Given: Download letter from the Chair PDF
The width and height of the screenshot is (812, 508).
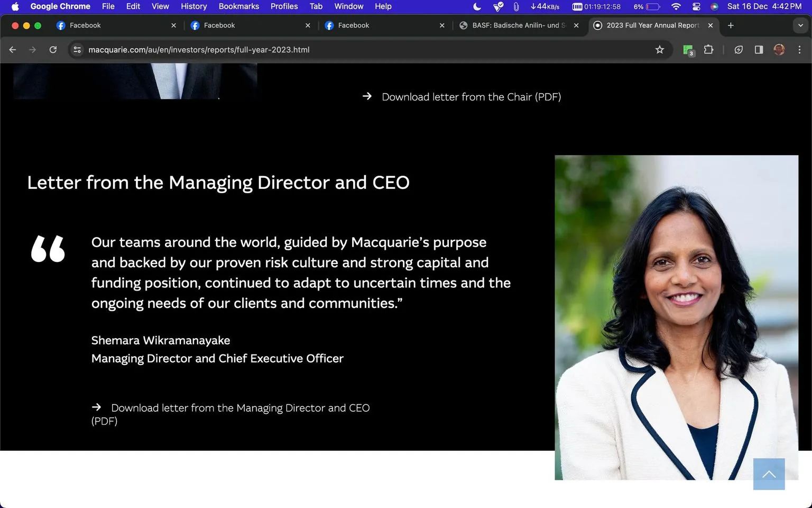Looking at the screenshot, I should 470,97.
